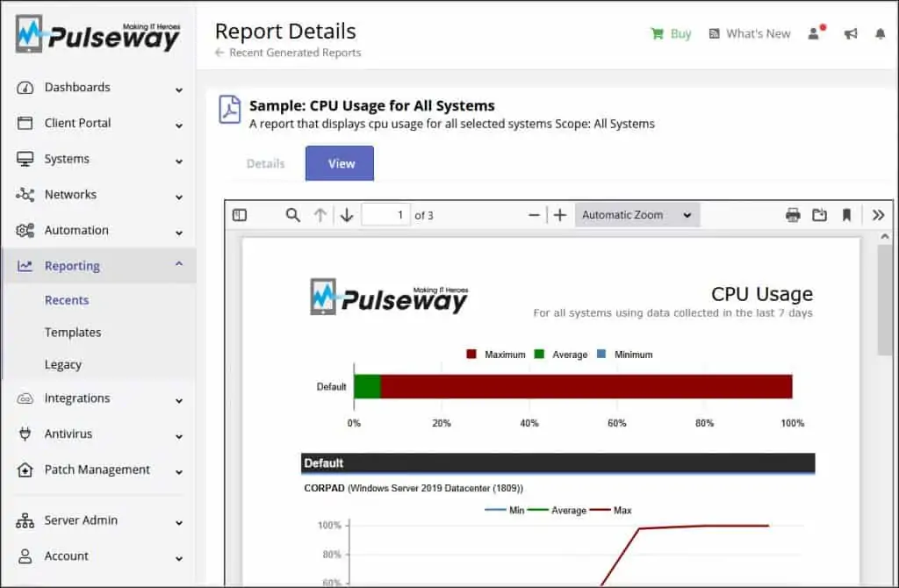Click the Patch Management house icon

[x=25, y=470]
